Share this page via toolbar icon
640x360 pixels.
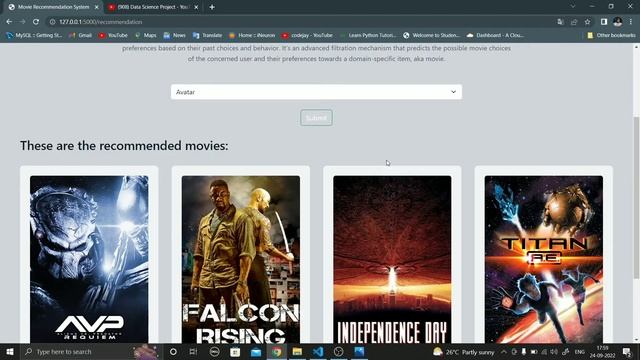coord(574,22)
